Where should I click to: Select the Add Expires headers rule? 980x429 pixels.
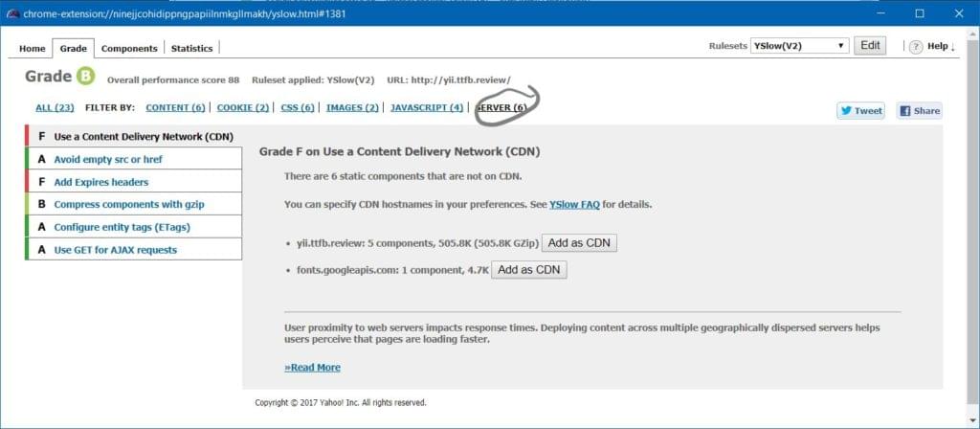tap(100, 182)
